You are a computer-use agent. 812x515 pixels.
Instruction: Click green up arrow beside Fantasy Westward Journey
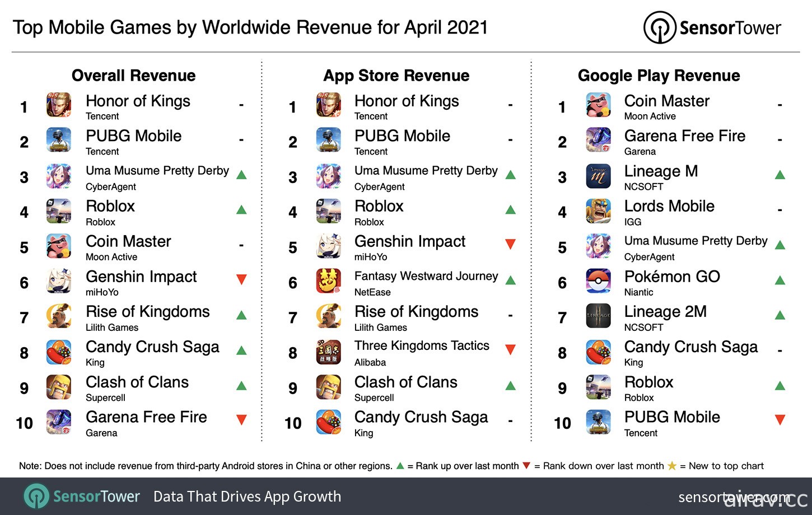click(x=510, y=280)
